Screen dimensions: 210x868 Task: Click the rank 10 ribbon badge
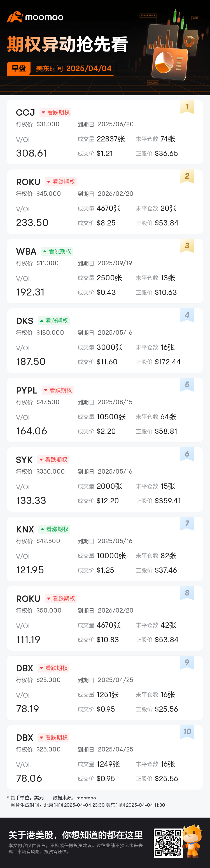(187, 732)
